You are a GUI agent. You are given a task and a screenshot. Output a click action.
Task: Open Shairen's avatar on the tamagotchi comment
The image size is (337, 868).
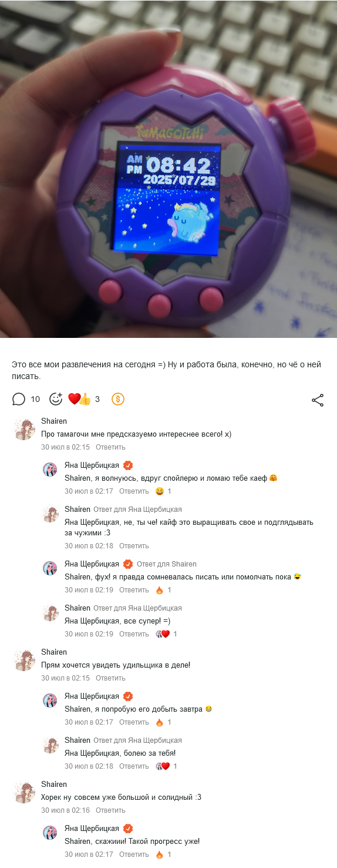(x=25, y=430)
